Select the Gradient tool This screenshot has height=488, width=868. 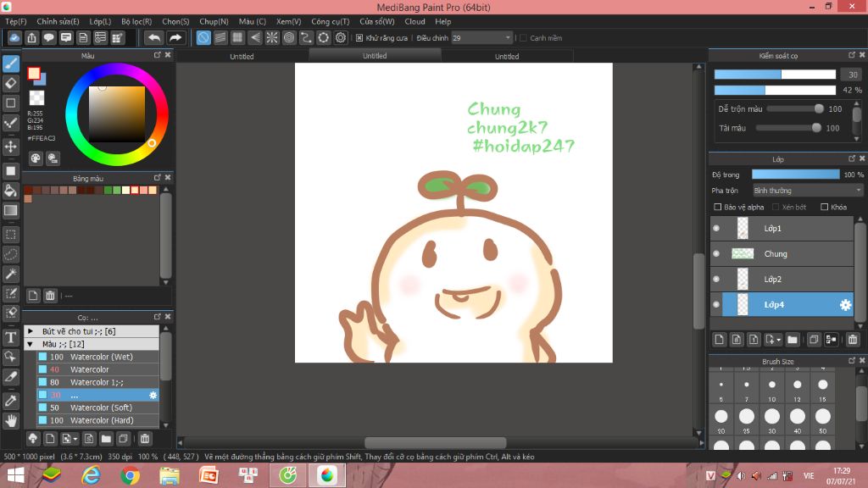pos(10,211)
